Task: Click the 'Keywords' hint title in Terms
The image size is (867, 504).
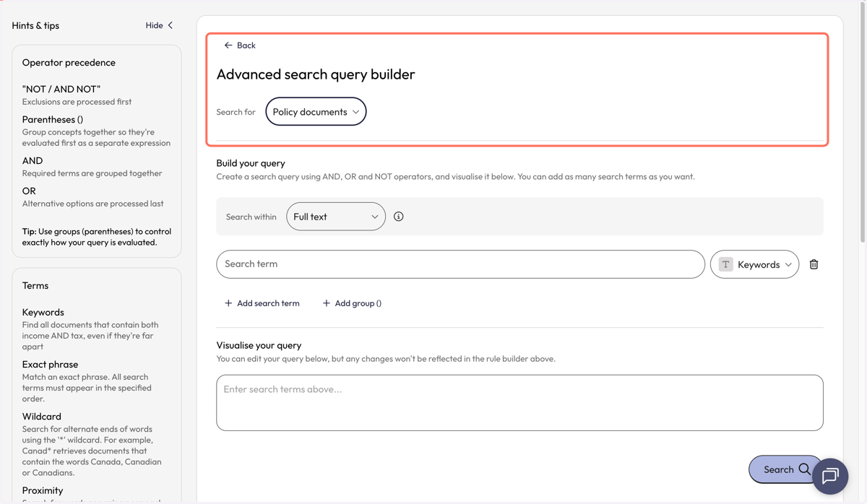Action: (43, 312)
